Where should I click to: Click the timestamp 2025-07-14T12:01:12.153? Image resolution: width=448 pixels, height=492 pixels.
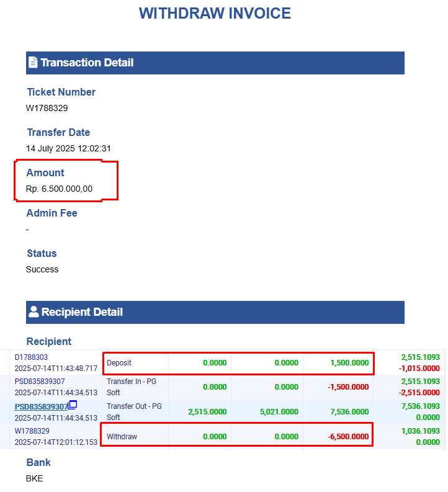coord(56,442)
